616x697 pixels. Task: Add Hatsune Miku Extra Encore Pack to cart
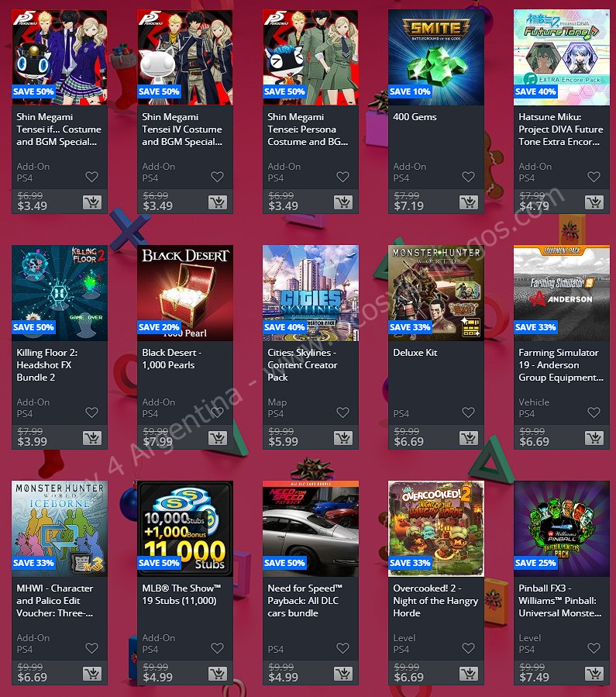pyautogui.click(x=594, y=202)
